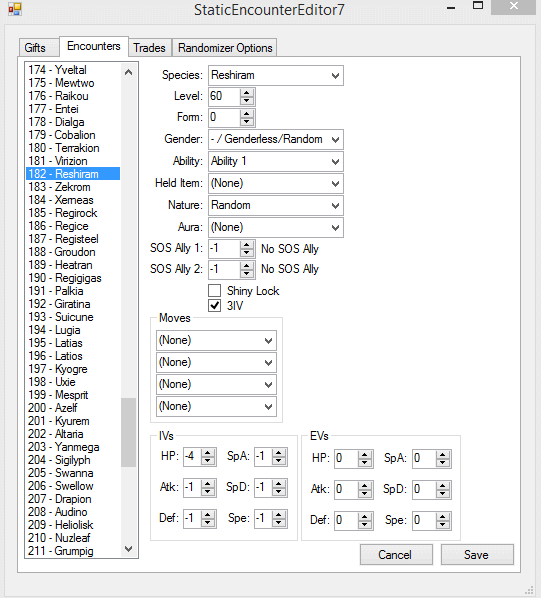The height and width of the screenshot is (598, 541).
Task: Increase the SpA EV with up arrow
Action: (x=443, y=455)
